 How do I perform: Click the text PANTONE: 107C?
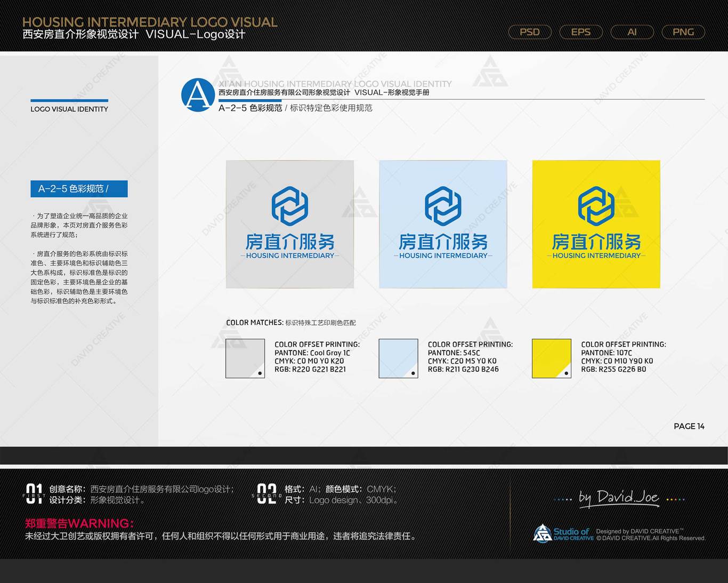pos(606,353)
